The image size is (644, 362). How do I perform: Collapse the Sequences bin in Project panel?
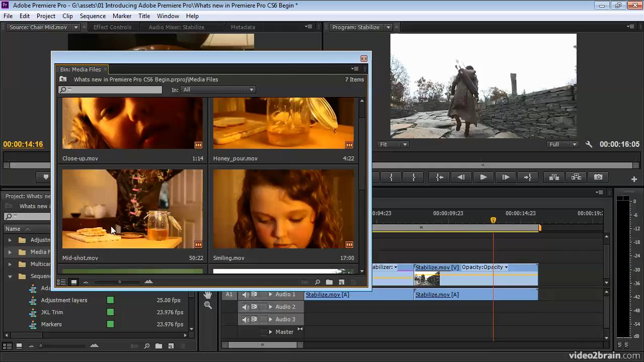point(10,276)
